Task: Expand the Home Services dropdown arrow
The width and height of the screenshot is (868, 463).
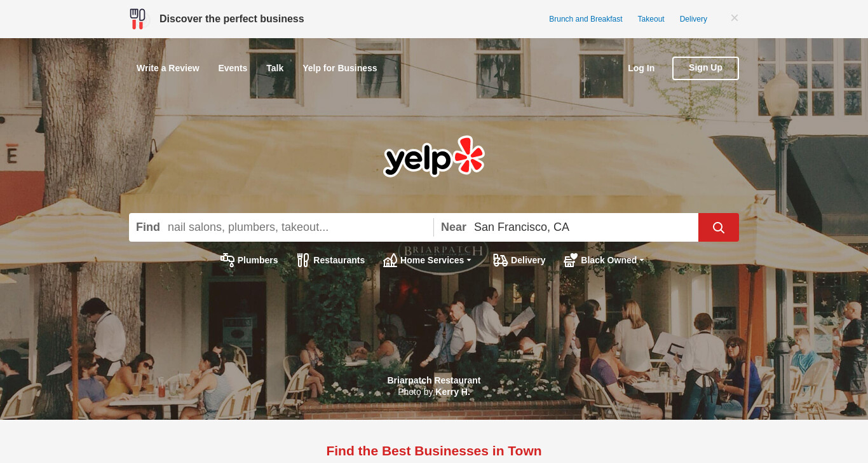Action: (469, 260)
